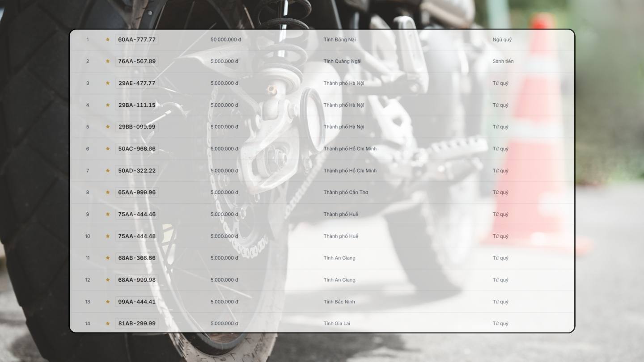Click the star icon beside plate 76AA-567.89
644x362 pixels.
pos(108,61)
